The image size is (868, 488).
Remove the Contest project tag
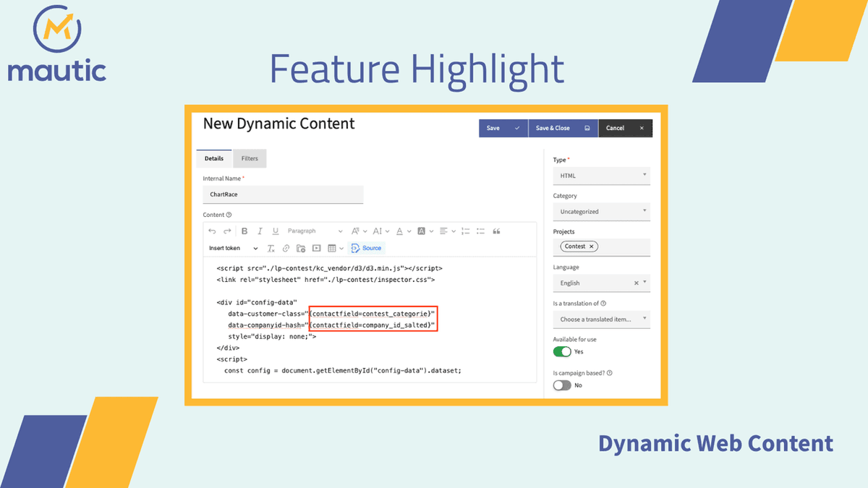(592, 247)
